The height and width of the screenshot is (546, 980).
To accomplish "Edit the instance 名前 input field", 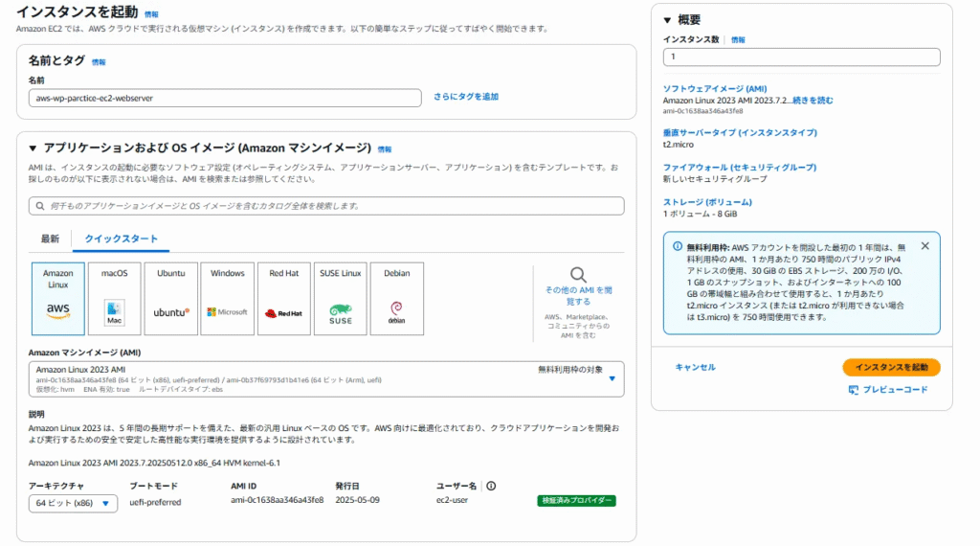I will tap(225, 99).
